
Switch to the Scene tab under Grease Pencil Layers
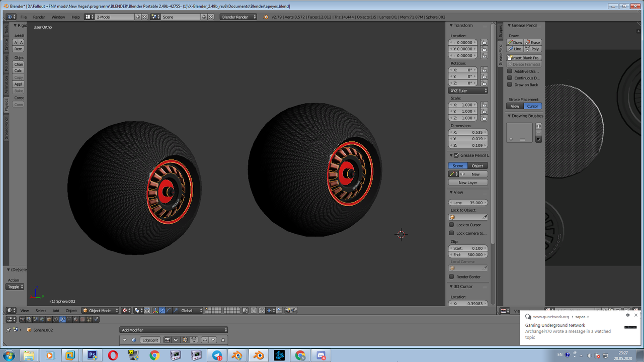click(457, 165)
